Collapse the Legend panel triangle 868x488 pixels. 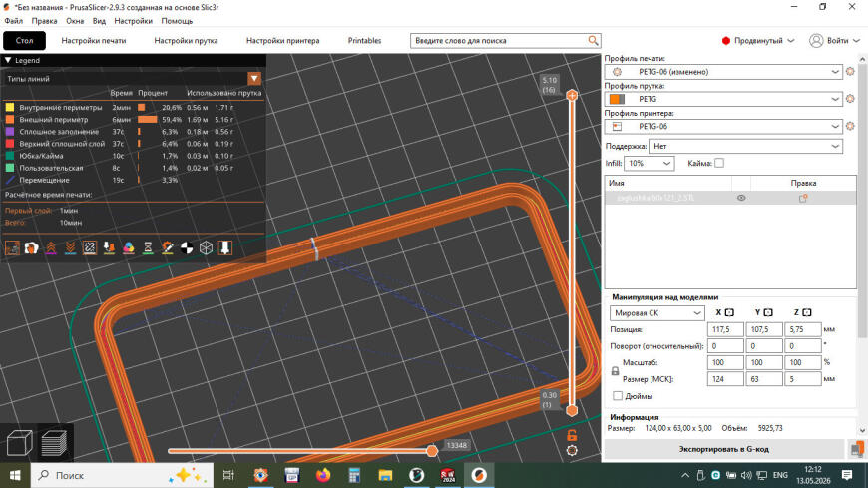tap(8, 60)
